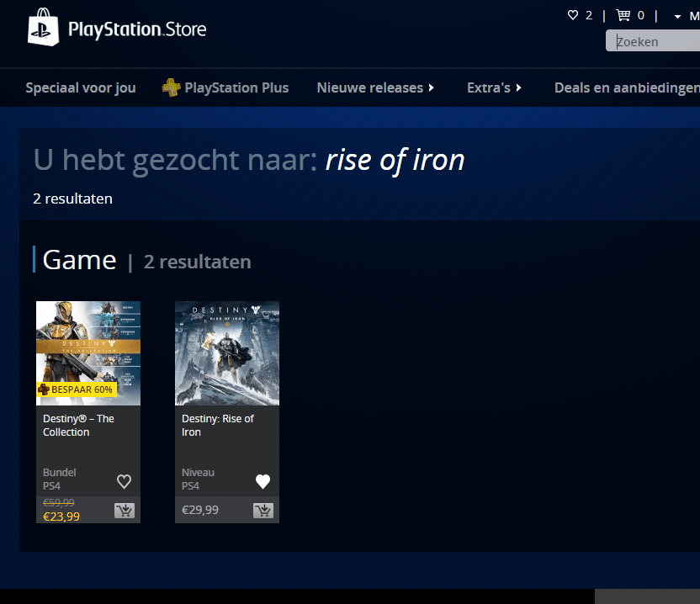Screen dimensions: 700x604
Task: Expand Extra's menu
Action: [494, 87]
